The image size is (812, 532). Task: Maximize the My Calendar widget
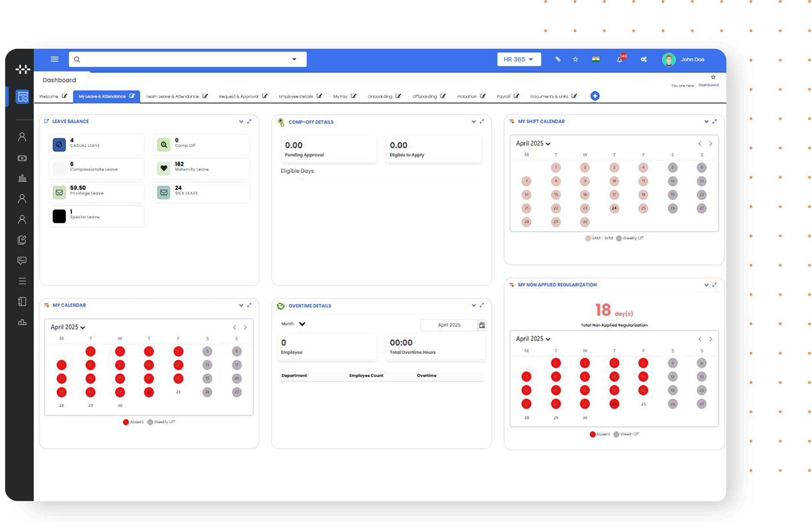click(x=249, y=305)
